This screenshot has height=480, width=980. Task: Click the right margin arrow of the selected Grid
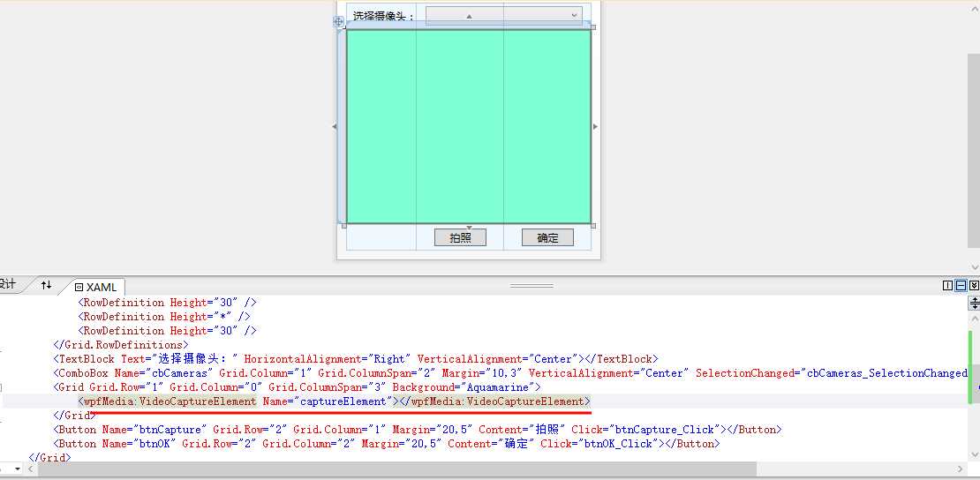(595, 126)
